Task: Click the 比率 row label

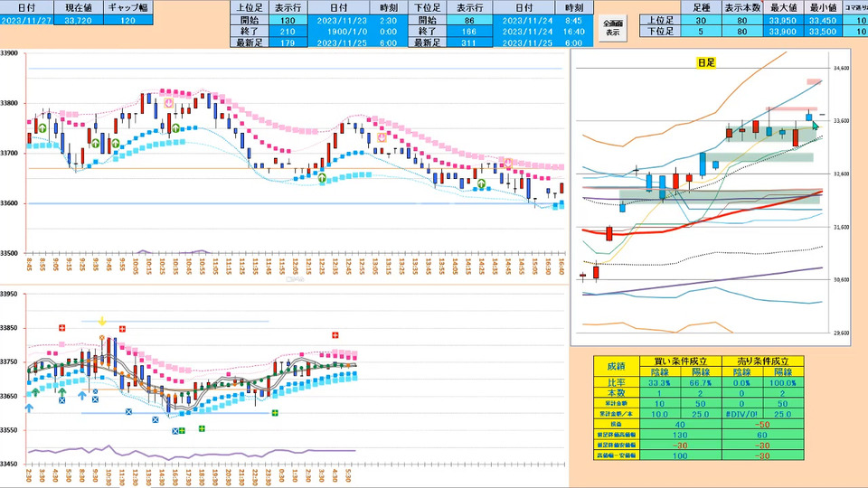Action: [x=616, y=382]
